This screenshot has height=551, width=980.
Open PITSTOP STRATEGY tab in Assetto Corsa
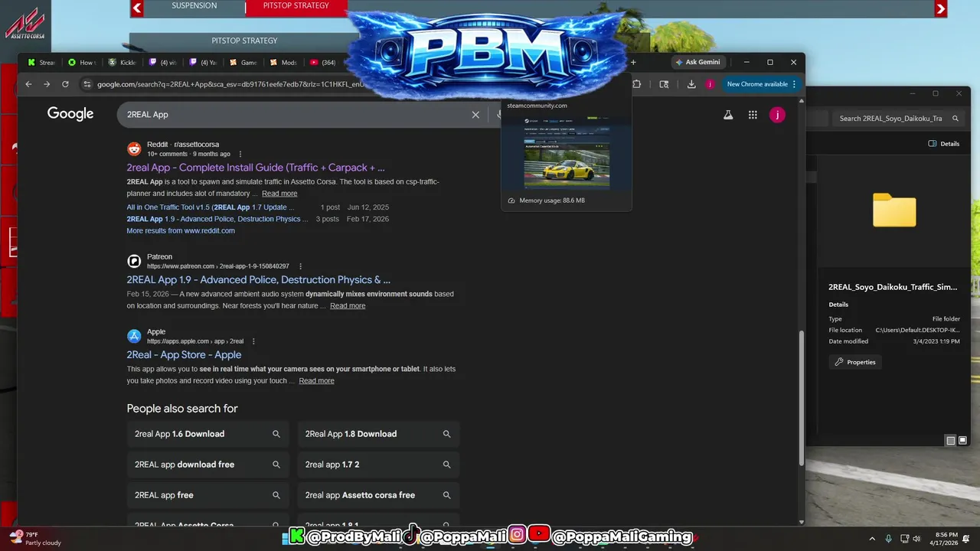tap(296, 6)
